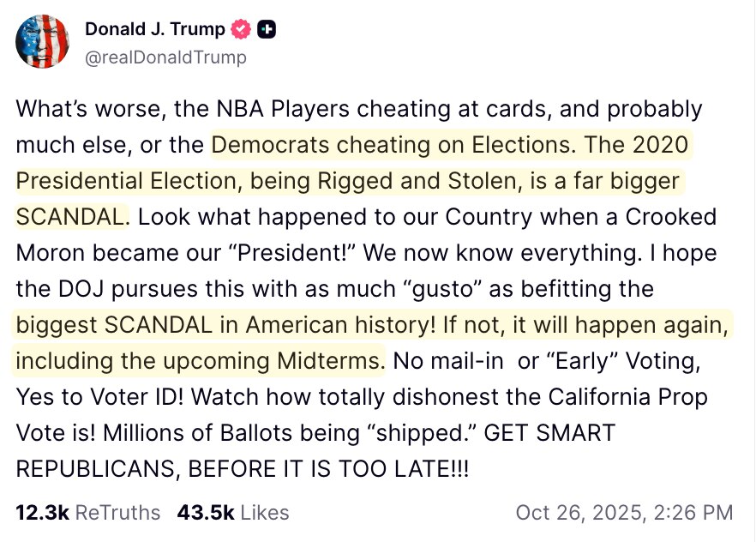Open the Donald J. Trump profile avatar
This screenshot has width=756, height=542.
pos(43,39)
